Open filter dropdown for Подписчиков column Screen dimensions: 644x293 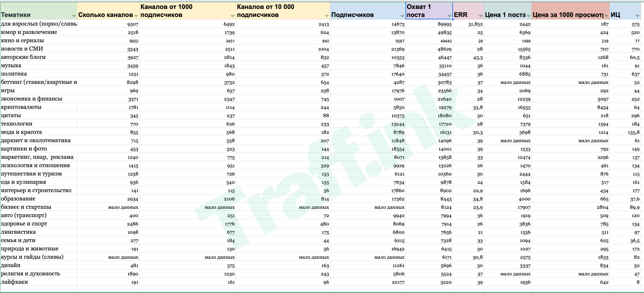click(402, 16)
